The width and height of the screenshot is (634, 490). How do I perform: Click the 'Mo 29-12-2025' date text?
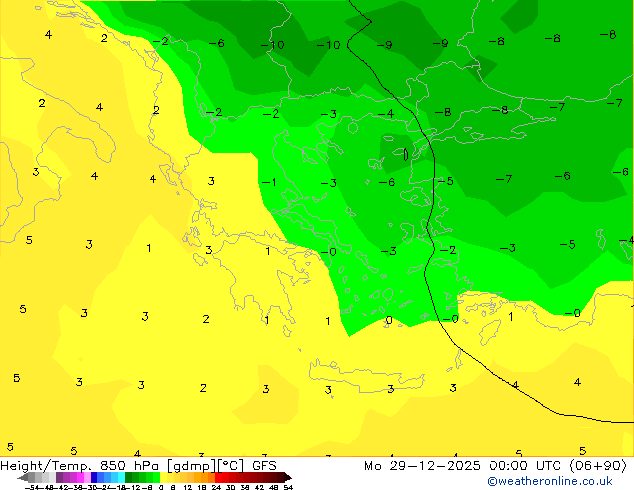click(x=422, y=466)
